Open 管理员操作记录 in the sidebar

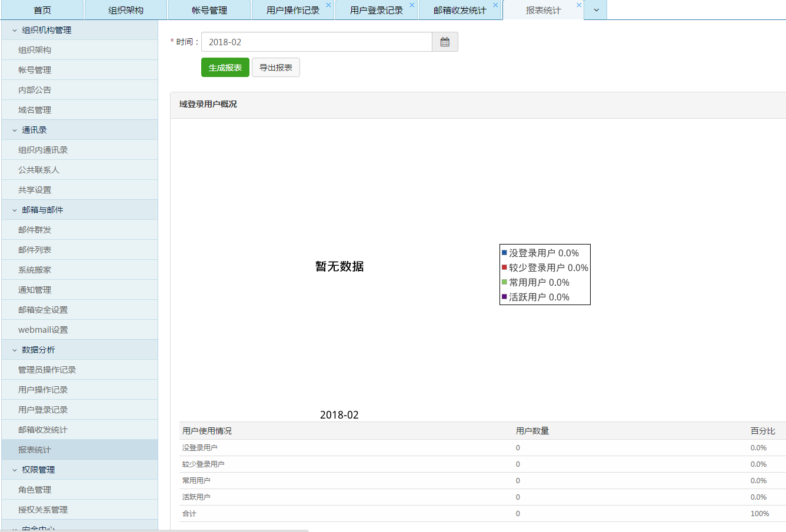79,370
